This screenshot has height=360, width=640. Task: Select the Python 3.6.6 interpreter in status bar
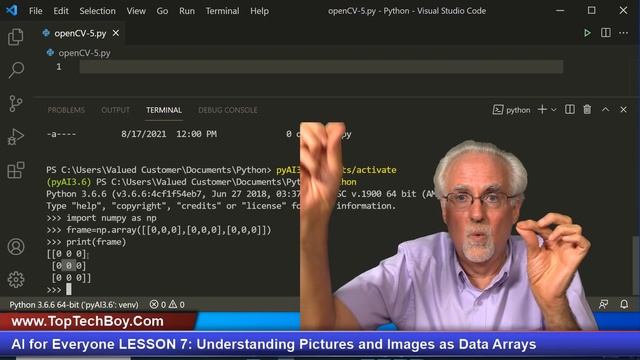tap(74, 304)
